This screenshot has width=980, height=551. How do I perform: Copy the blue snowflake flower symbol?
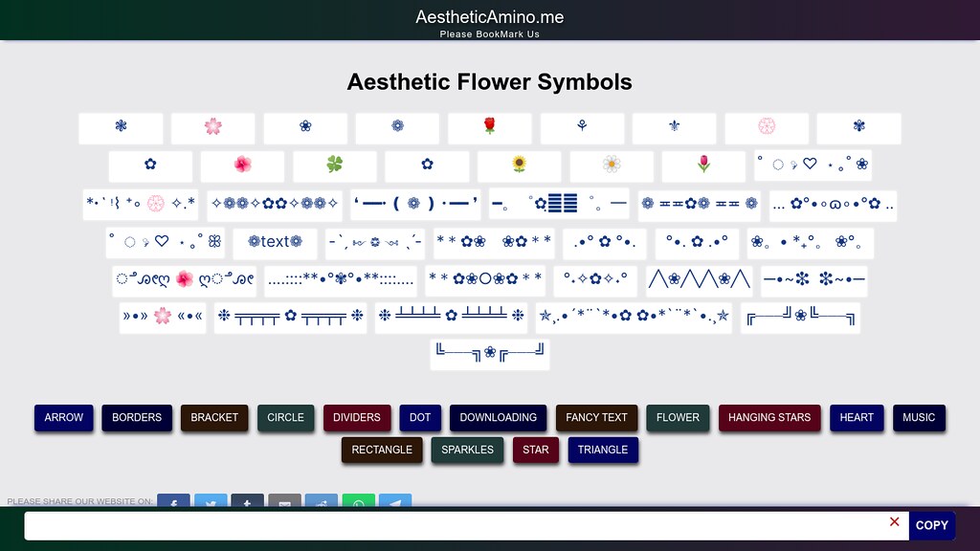(121, 127)
